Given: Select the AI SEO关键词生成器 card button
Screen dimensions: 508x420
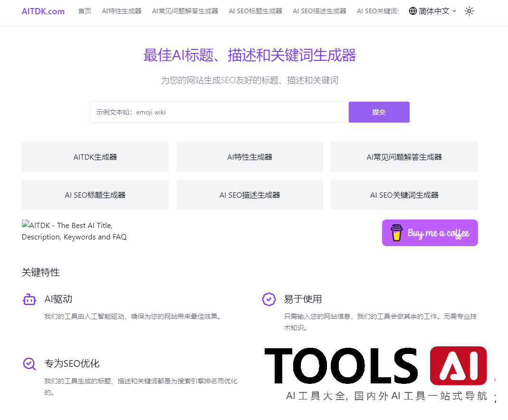Looking at the screenshot, I should (404, 195).
